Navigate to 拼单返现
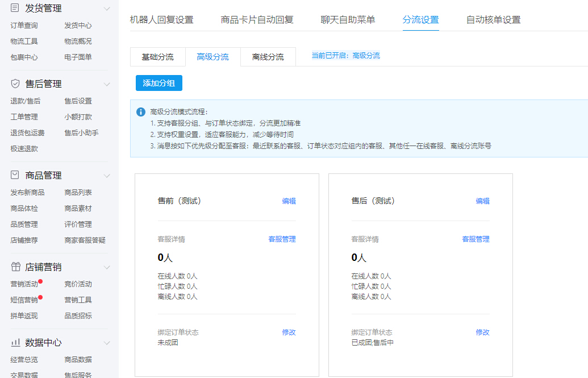 point(24,315)
